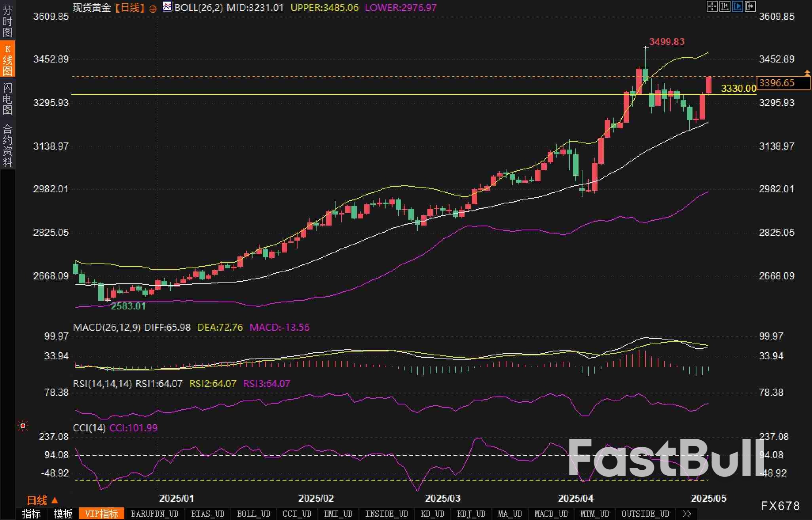The image size is (812, 520).
Task: Click the BOLL indicator chart icon
Action: [167, 7]
